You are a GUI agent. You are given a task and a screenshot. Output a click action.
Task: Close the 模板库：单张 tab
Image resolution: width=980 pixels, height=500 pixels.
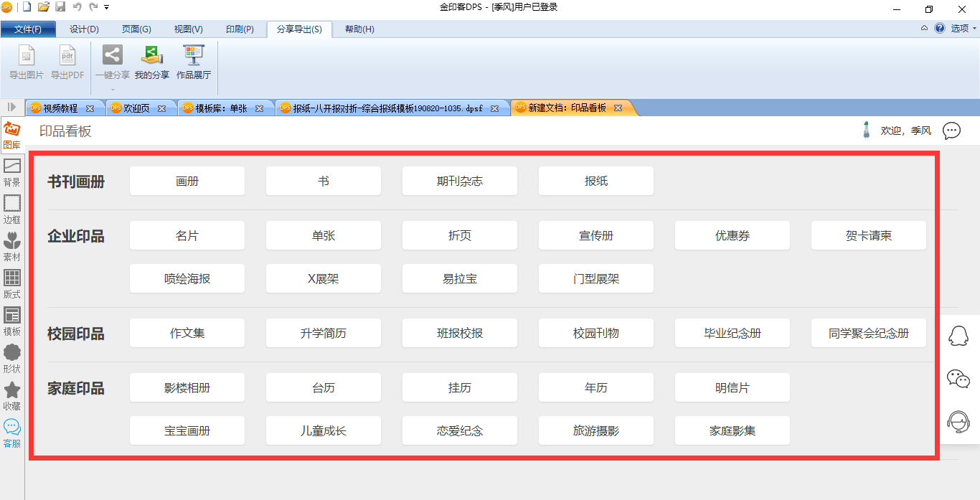tap(260, 108)
